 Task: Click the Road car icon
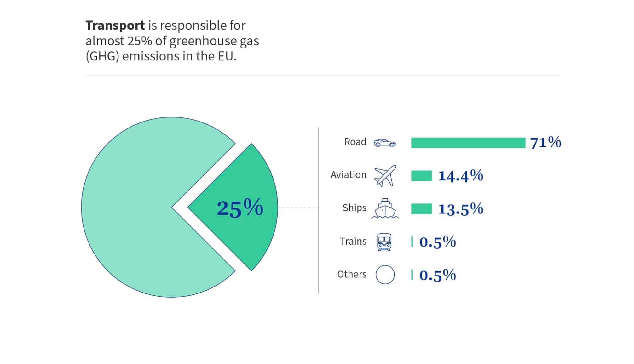click(x=384, y=143)
